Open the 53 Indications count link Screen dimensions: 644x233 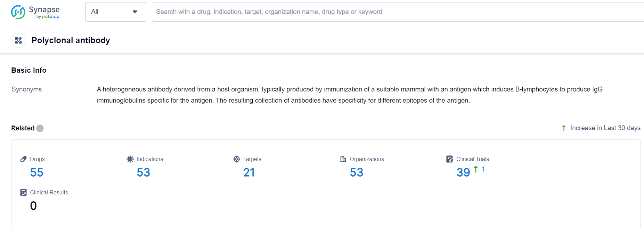[x=143, y=172]
